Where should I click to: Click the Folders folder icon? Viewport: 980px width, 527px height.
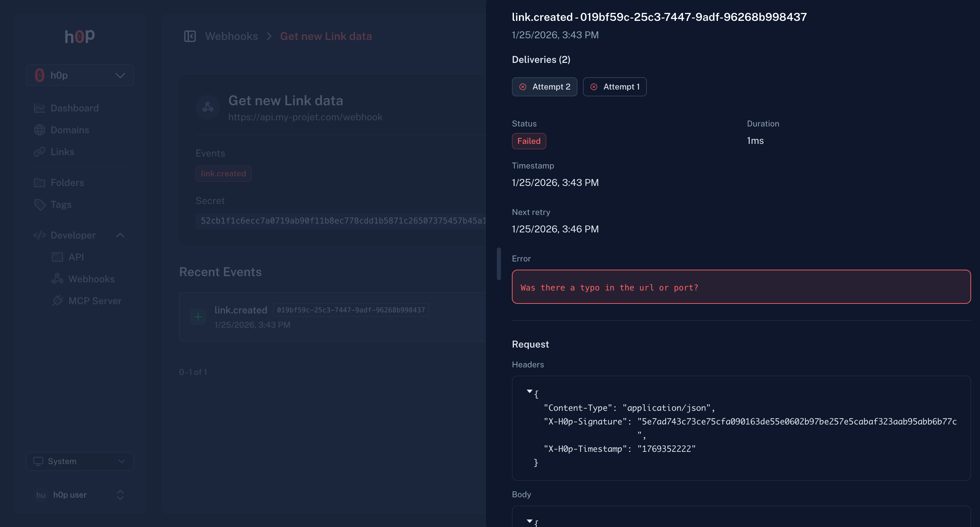tap(39, 183)
